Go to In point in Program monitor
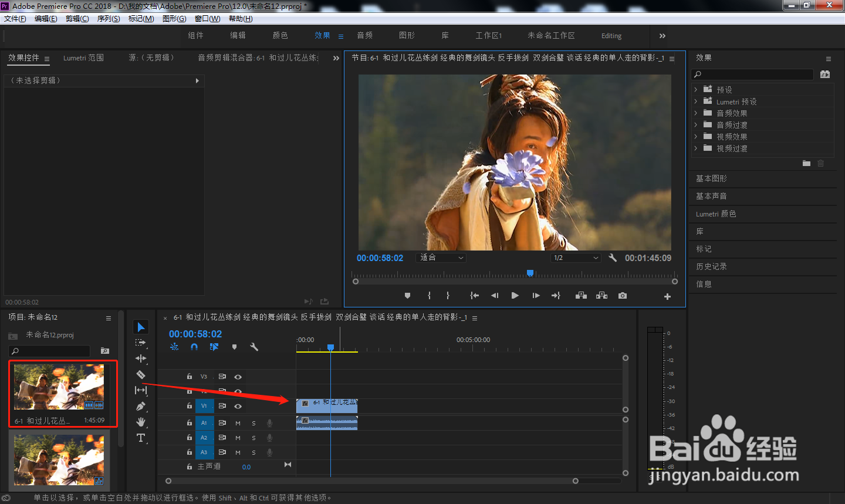 click(475, 296)
